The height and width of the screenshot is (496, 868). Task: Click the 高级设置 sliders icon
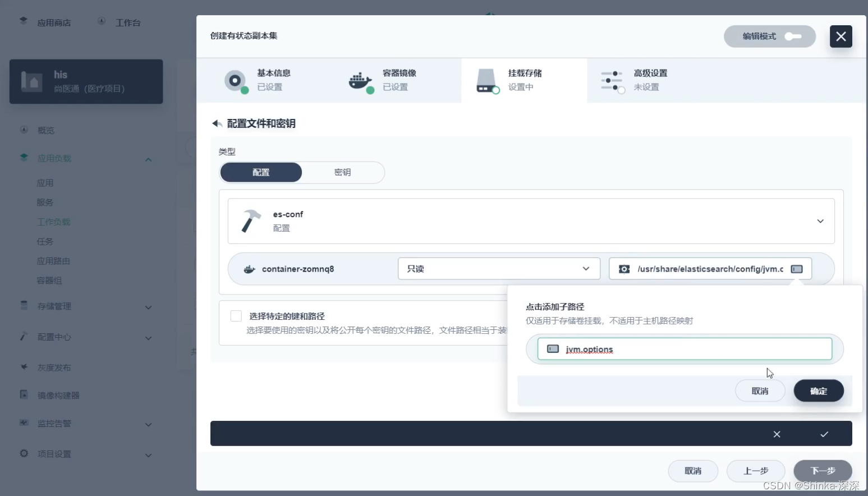point(612,81)
